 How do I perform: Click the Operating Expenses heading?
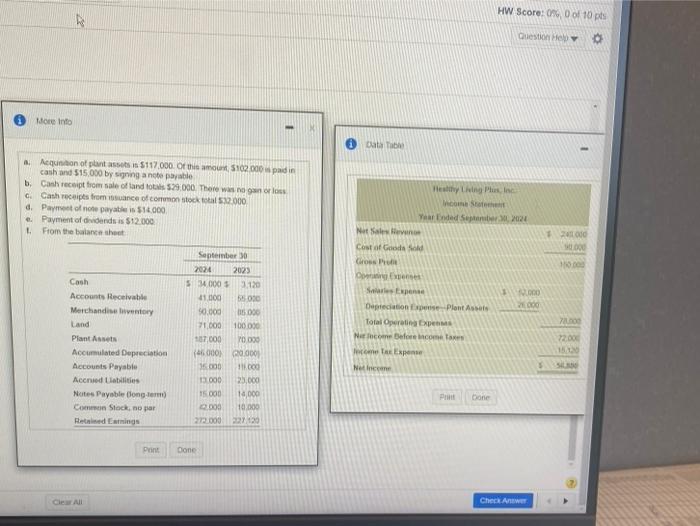pyautogui.click(x=388, y=276)
